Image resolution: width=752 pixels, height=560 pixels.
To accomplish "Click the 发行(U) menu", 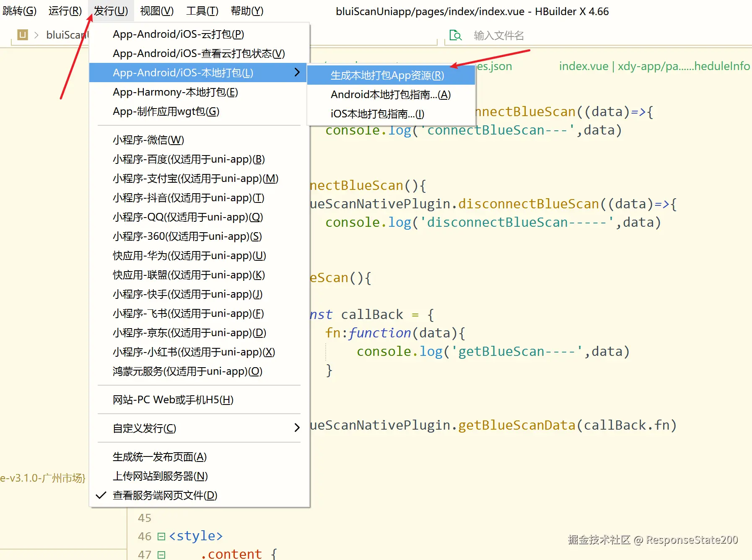I will 111,11.
